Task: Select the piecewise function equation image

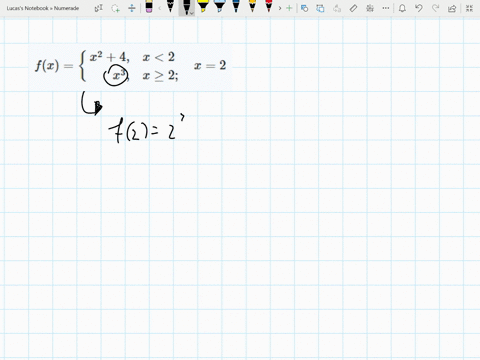Action: tap(130, 67)
